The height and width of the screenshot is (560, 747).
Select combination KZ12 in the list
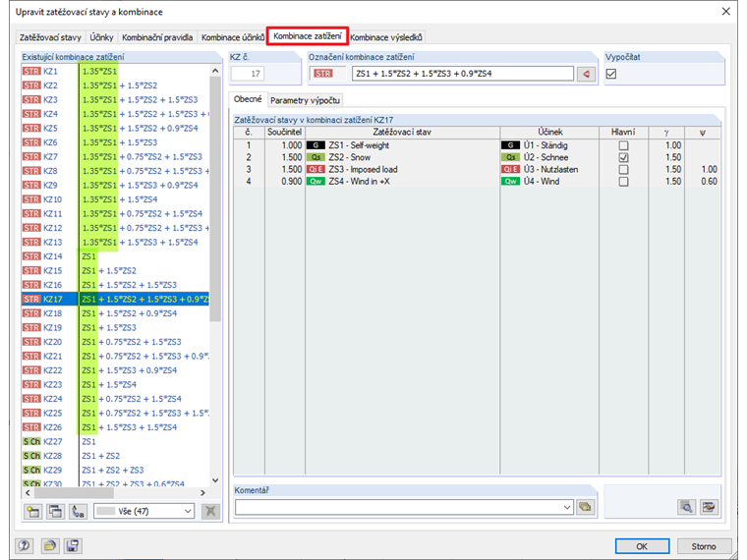coord(115,228)
